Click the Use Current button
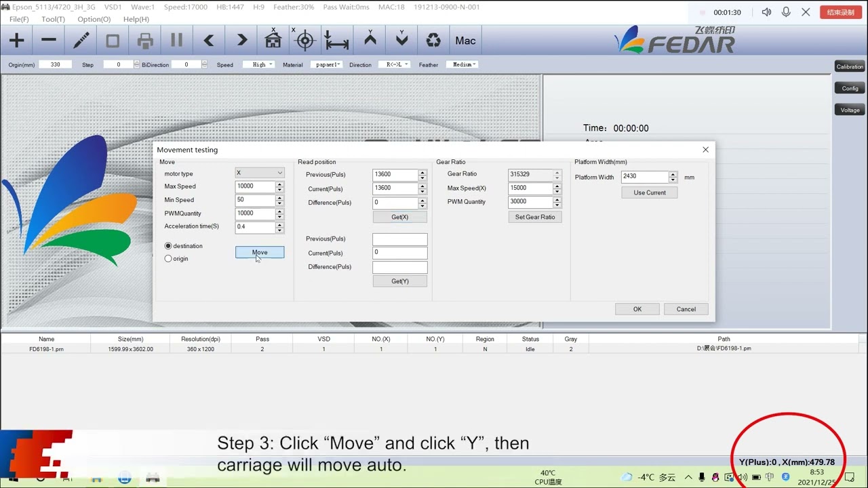The width and height of the screenshot is (868, 488). point(650,192)
